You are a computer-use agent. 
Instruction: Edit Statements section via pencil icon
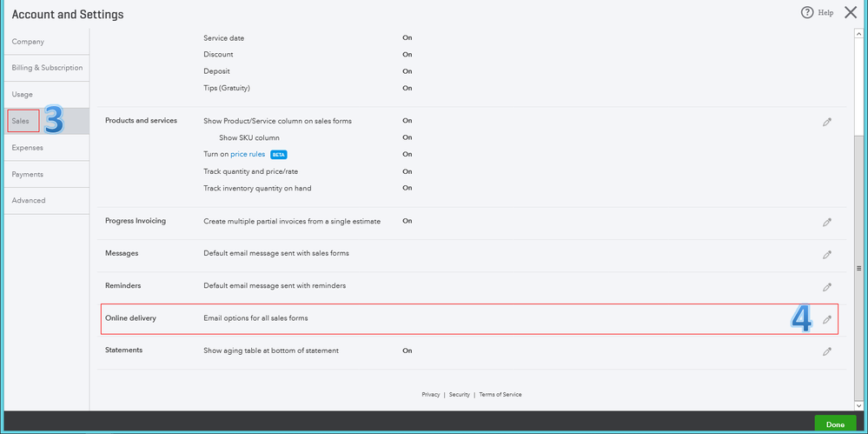827,351
